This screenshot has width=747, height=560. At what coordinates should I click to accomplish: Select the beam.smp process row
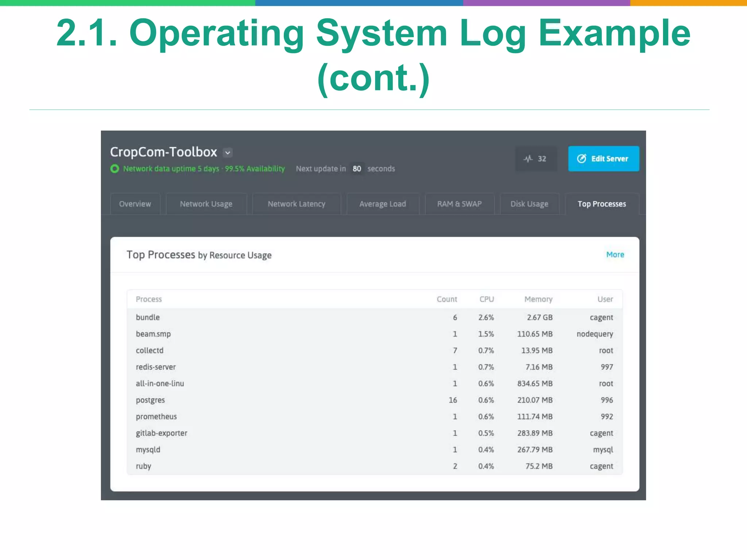point(375,334)
